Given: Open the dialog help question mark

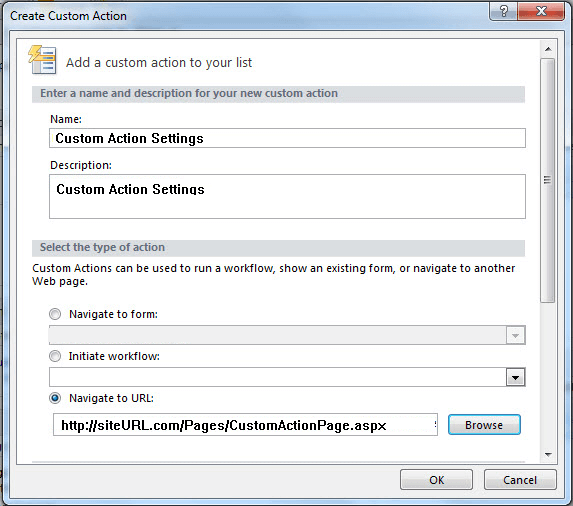Looking at the screenshot, I should pos(504,12).
